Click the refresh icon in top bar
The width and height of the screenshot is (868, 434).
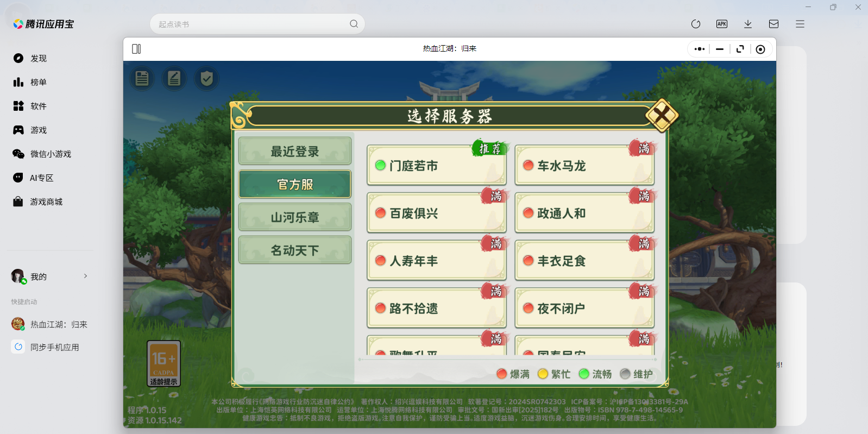(696, 24)
